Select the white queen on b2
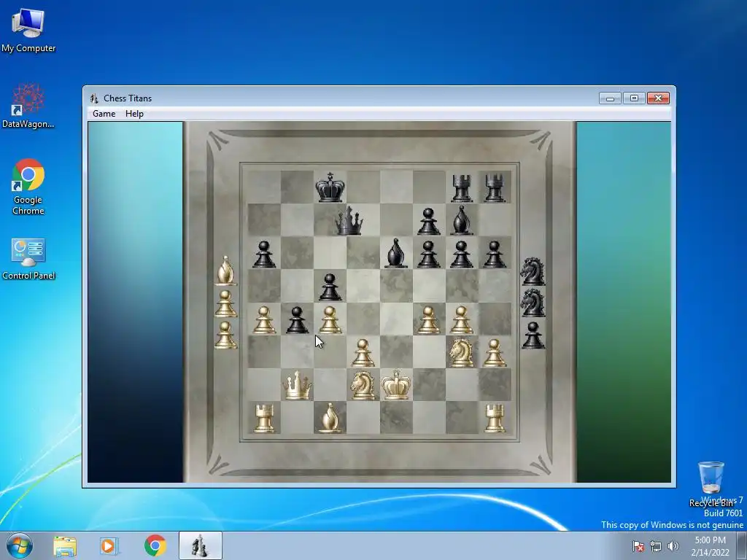Image resolution: width=747 pixels, height=560 pixels. [298, 385]
